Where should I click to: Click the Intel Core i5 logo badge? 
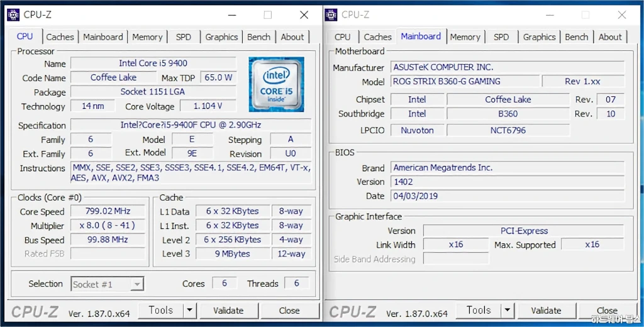coord(277,84)
